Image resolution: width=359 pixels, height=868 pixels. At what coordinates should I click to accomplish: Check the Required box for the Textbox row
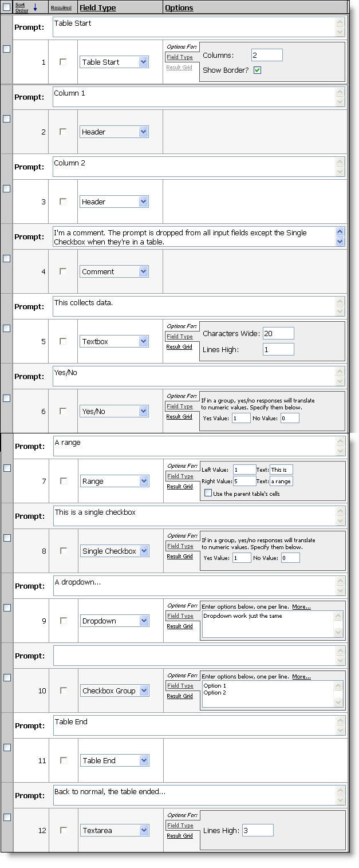pyautogui.click(x=63, y=341)
